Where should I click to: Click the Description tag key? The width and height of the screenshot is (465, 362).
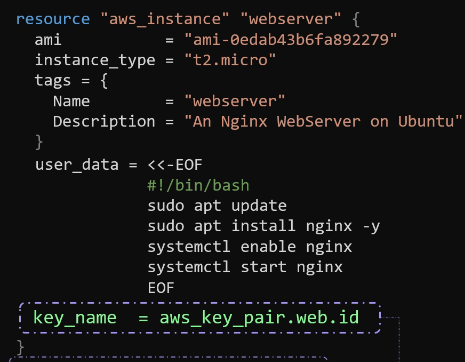pos(104,122)
